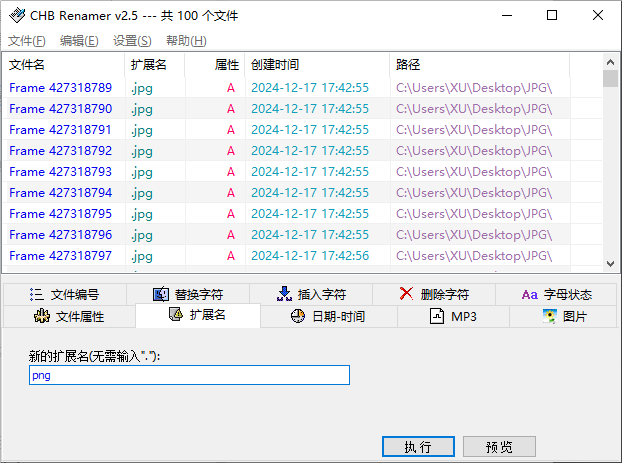622x463 pixels.
Task: Click the 替换字符 tab icon
Action: coord(161,294)
